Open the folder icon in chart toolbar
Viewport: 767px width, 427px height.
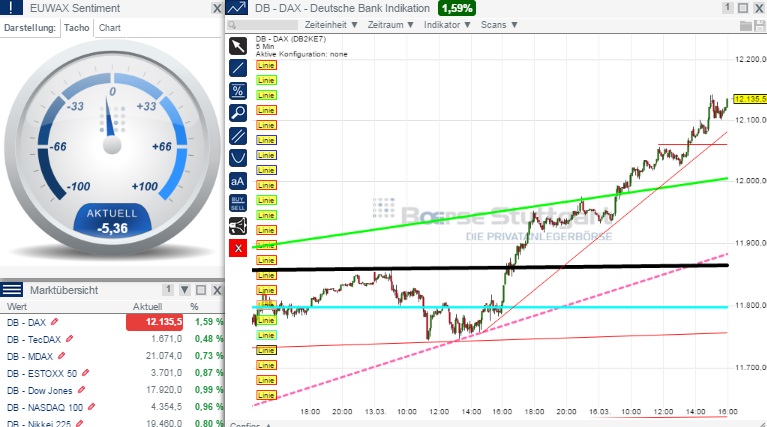[746, 25]
